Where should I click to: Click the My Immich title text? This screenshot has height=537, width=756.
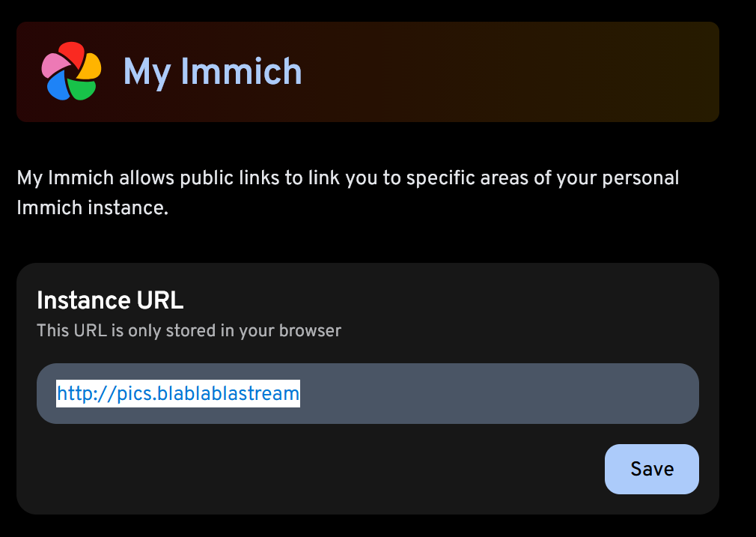pos(212,72)
